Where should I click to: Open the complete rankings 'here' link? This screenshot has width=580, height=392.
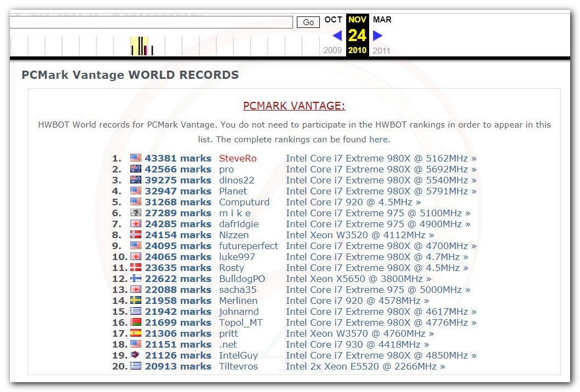tap(378, 140)
